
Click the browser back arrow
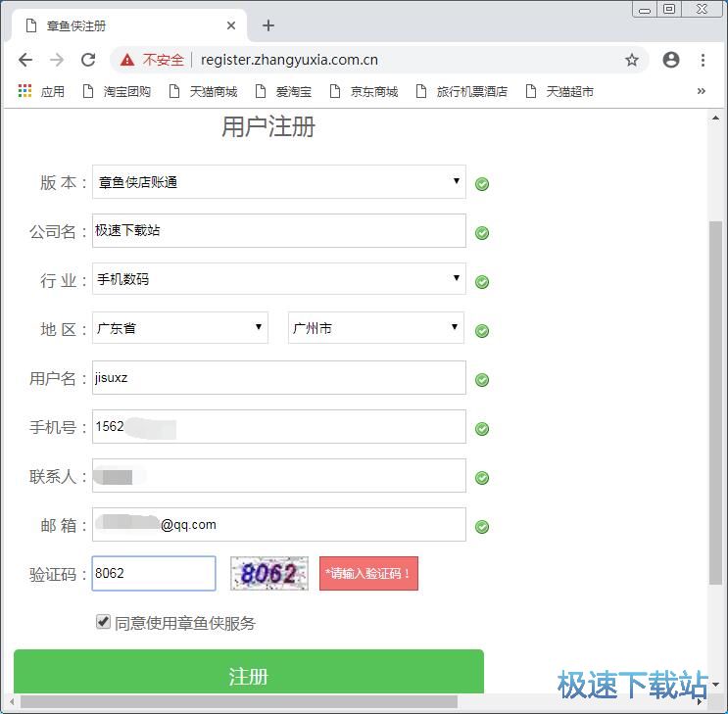[x=25, y=60]
